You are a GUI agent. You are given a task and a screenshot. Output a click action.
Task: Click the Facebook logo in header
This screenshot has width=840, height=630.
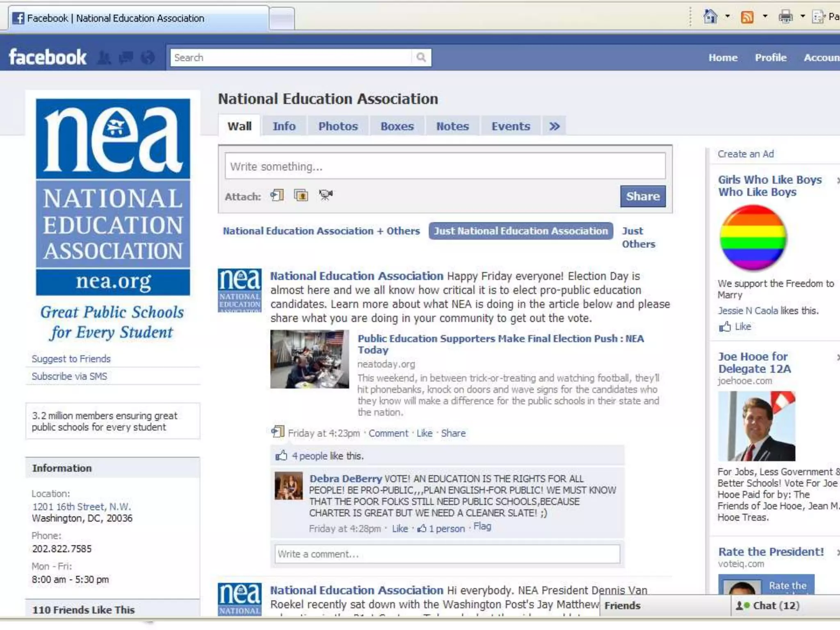click(x=48, y=57)
